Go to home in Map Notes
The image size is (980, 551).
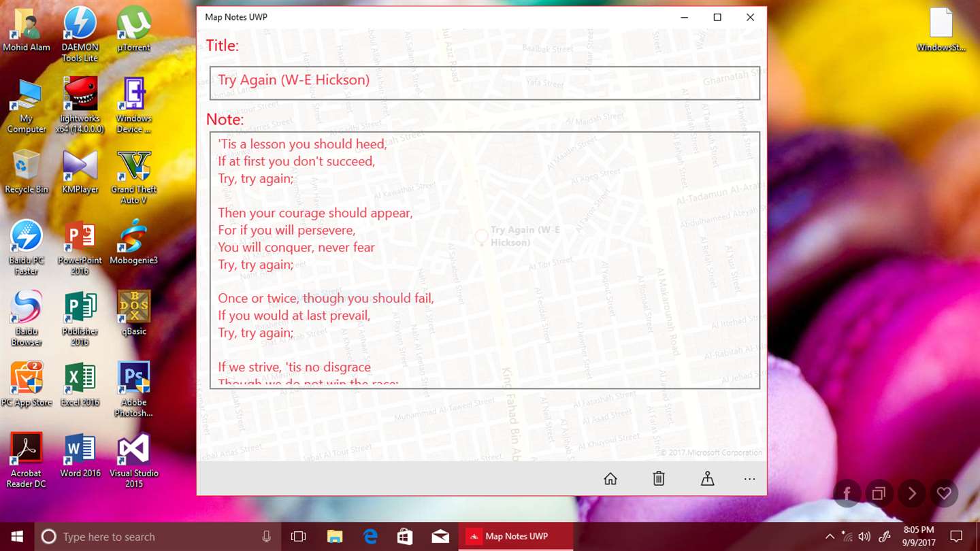click(610, 479)
